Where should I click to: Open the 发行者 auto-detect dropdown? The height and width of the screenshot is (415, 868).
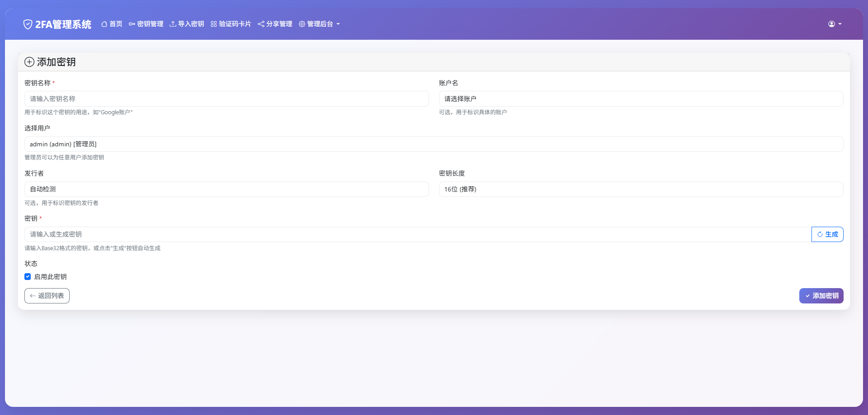(227, 189)
